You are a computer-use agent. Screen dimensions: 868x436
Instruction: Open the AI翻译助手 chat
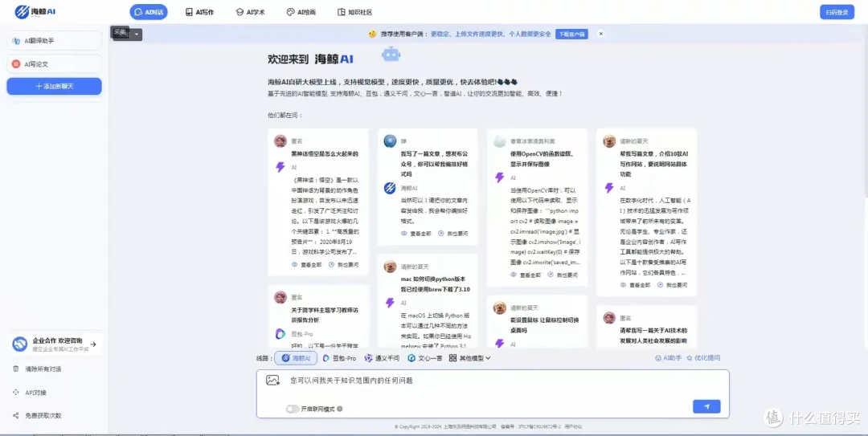(55, 40)
